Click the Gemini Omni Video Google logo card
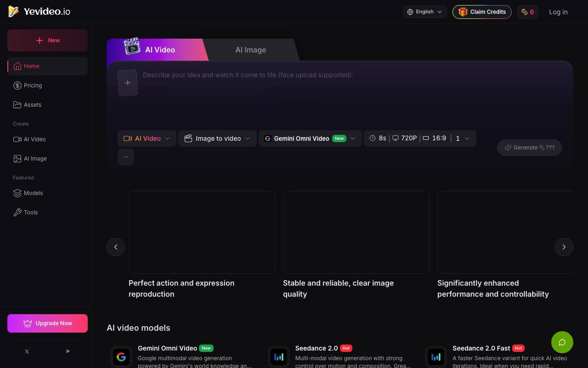The width and height of the screenshot is (588, 368). tap(121, 356)
